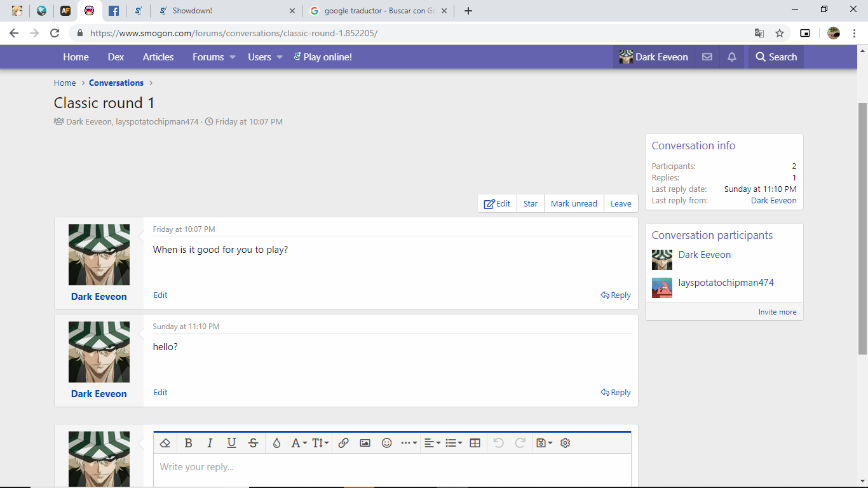Open a new browser tab
Screen dimensions: 868x488
coord(468,11)
